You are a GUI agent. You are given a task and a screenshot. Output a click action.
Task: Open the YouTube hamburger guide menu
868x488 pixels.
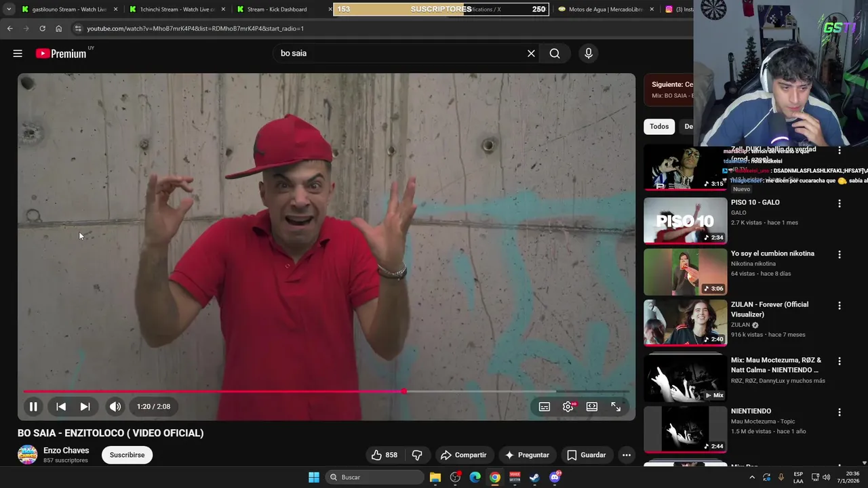coord(18,54)
